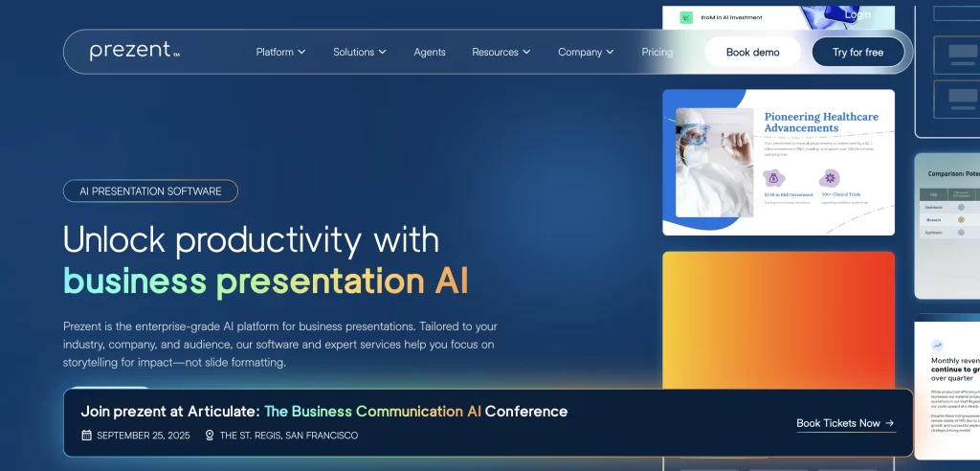Click the calendar icon beside September 25, 2025

click(x=87, y=436)
